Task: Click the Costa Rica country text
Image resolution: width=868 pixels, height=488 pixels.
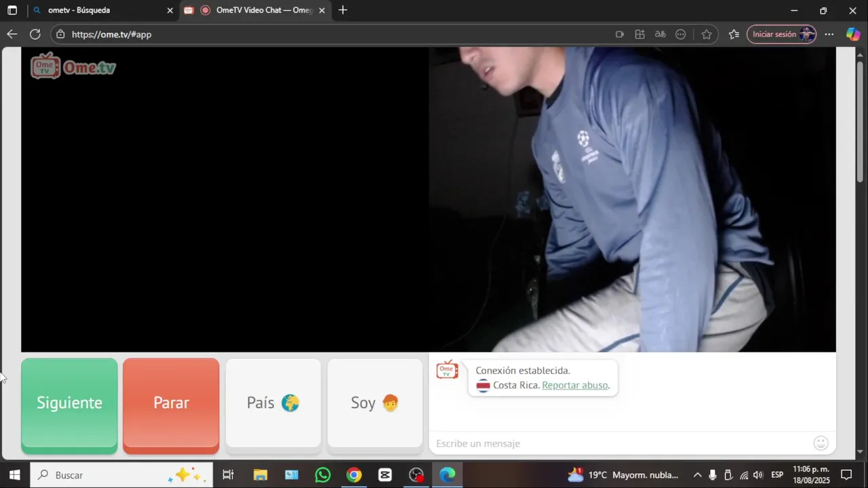Action: (x=516, y=385)
